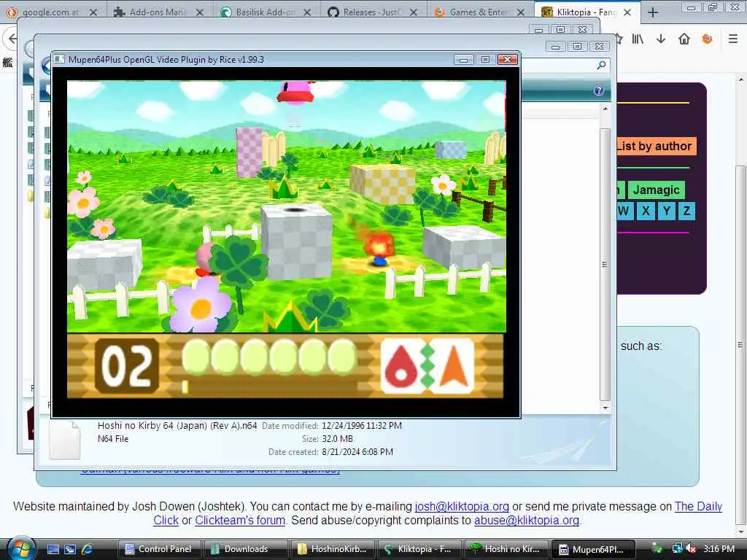Switch to Downloads taskbar button
Viewport: 747px width, 560px height.
tap(245, 549)
